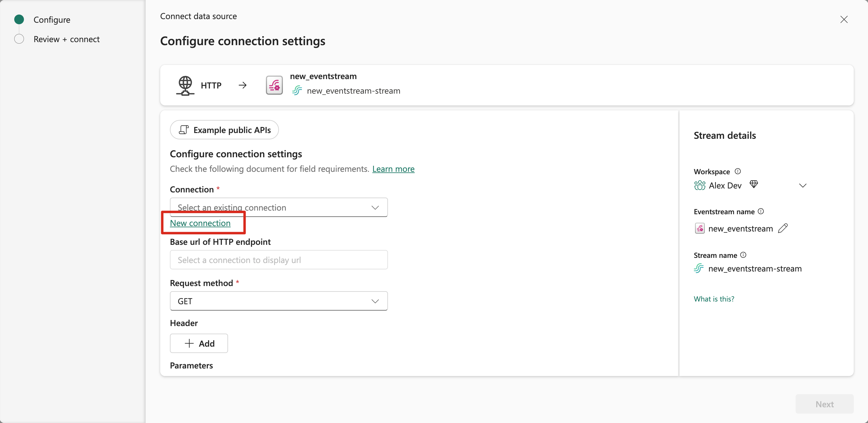The height and width of the screenshot is (423, 868).
Task: Click the New connection link
Action: (x=200, y=223)
